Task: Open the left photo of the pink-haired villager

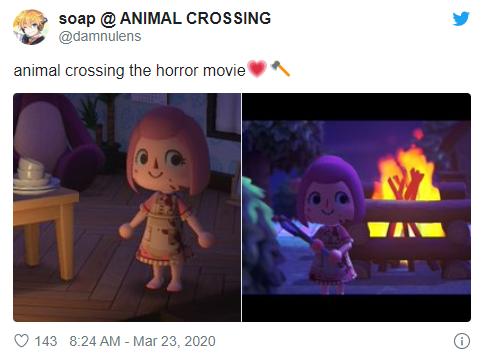Action: click(x=127, y=207)
